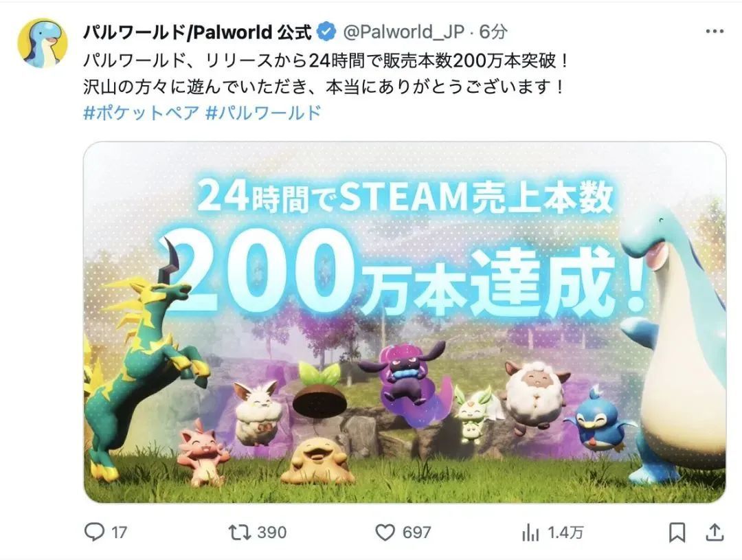Click the 697 likes count

(416, 533)
